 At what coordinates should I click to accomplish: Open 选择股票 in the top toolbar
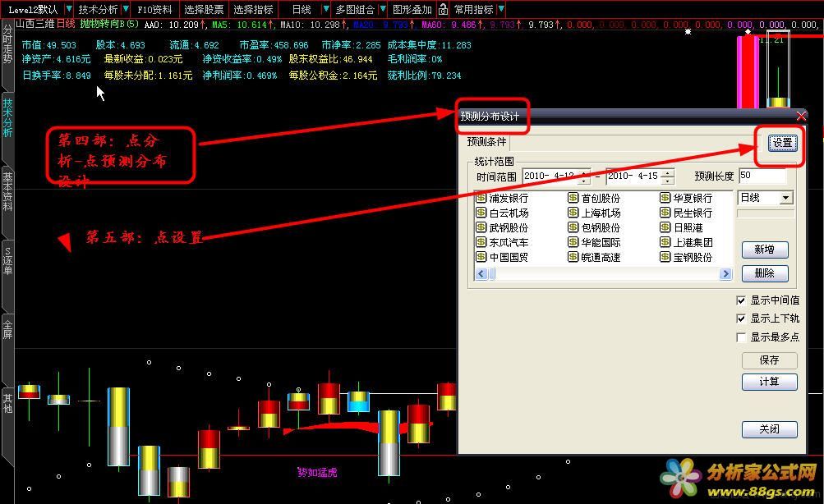click(x=204, y=10)
